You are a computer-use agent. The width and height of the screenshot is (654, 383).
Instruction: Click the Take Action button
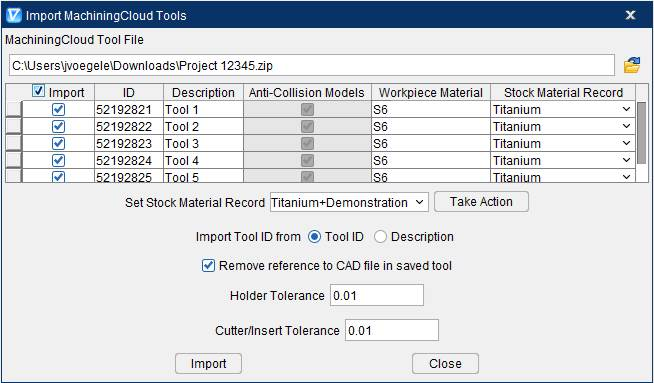(x=481, y=202)
